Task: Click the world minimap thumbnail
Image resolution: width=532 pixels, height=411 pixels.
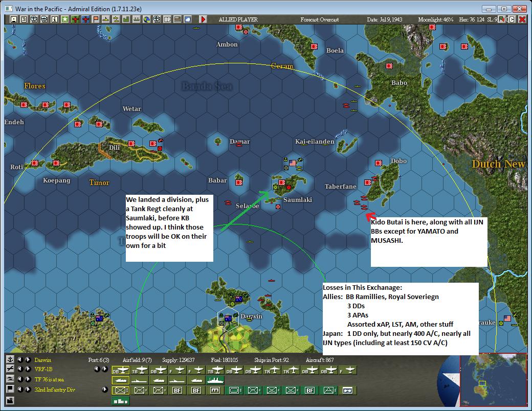Action: [x=493, y=379]
